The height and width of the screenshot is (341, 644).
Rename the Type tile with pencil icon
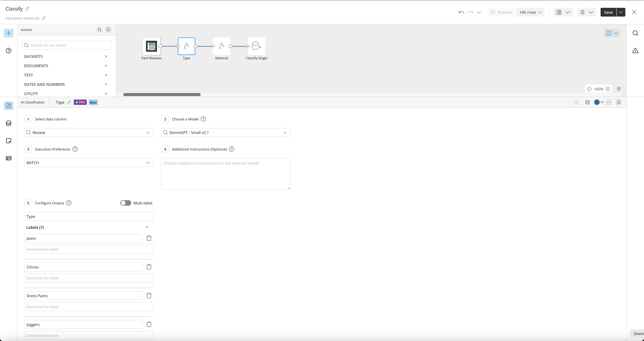click(x=69, y=102)
